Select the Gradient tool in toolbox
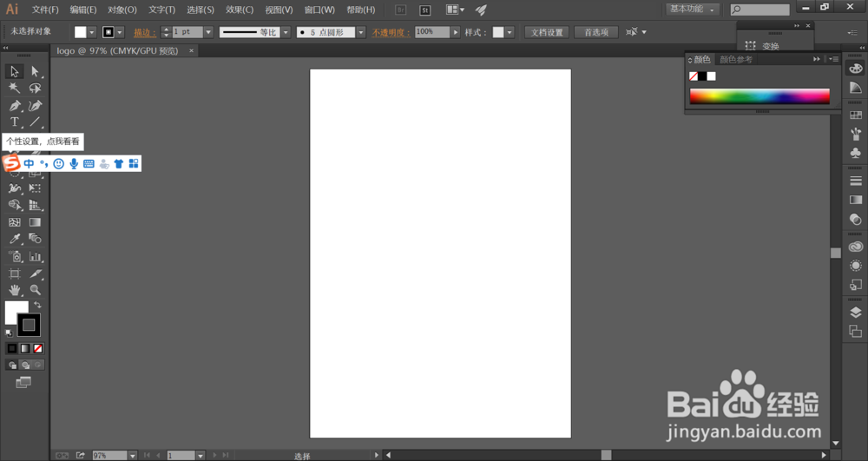Image resolution: width=868 pixels, height=461 pixels. click(35, 222)
